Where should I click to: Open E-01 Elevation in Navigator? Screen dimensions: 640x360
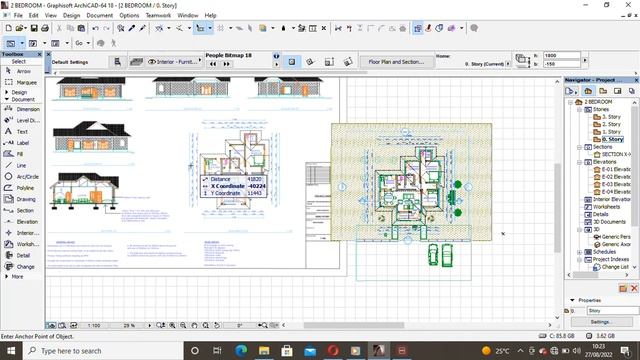616,169
